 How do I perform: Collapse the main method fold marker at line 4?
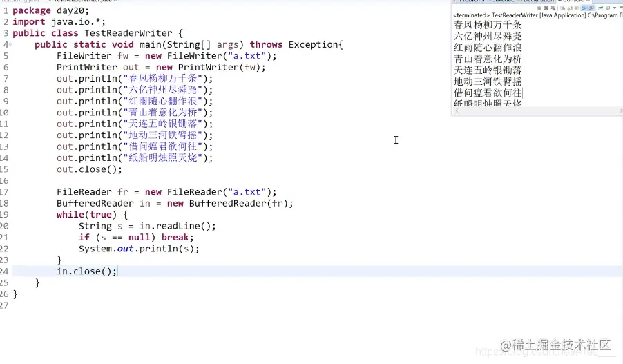point(10,44)
